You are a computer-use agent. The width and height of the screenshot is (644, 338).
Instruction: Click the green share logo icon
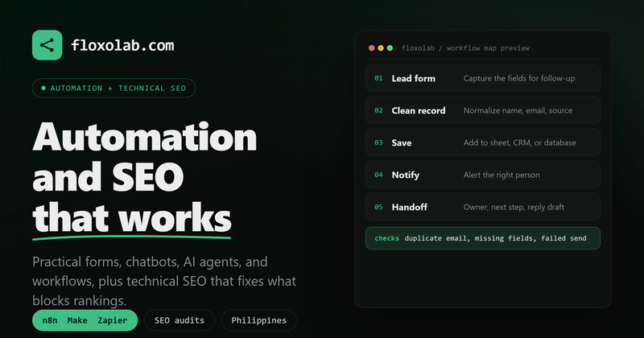47,45
